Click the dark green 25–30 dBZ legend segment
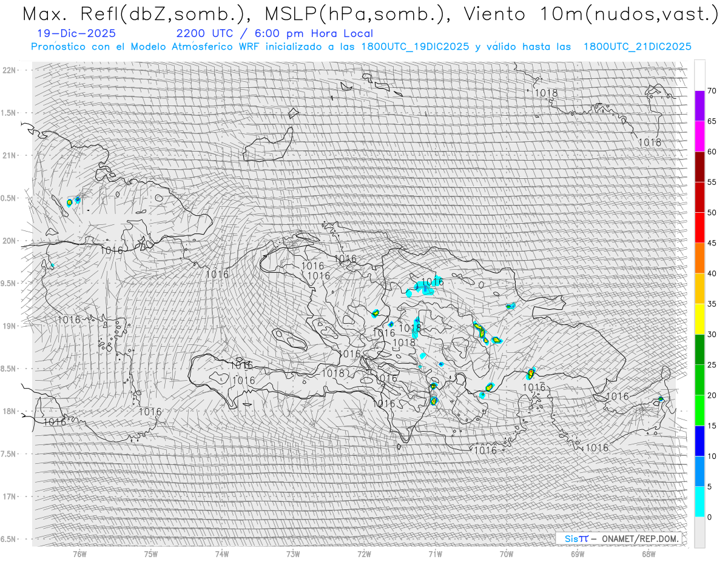 tap(699, 349)
